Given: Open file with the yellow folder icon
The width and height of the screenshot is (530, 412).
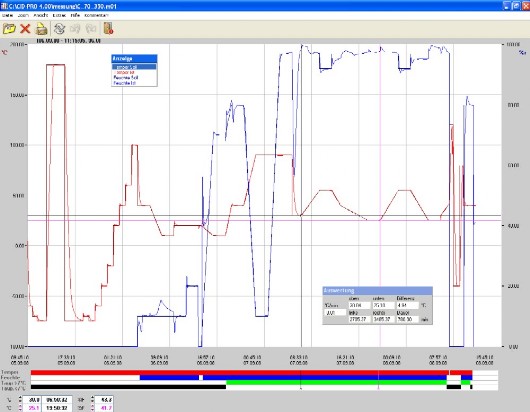Looking at the screenshot, I should click(9, 29).
